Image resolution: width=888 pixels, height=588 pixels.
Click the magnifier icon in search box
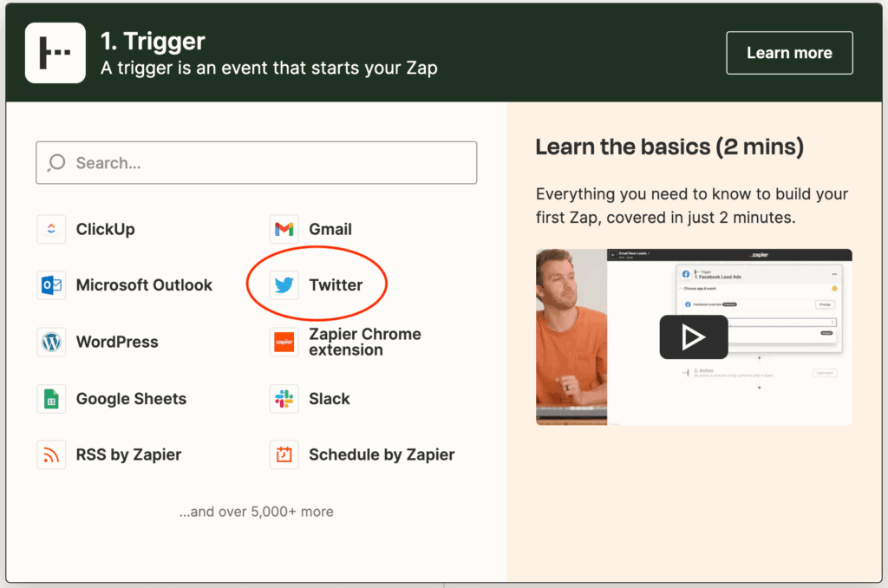point(57,163)
